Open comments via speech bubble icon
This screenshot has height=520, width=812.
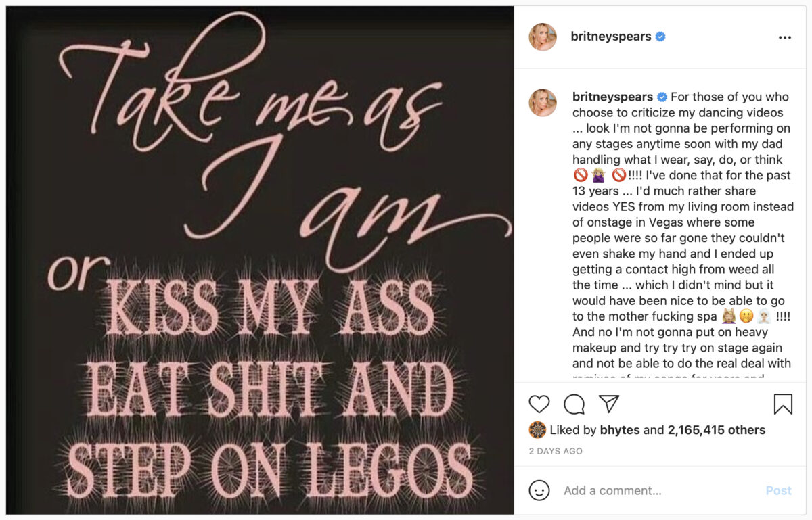click(574, 404)
